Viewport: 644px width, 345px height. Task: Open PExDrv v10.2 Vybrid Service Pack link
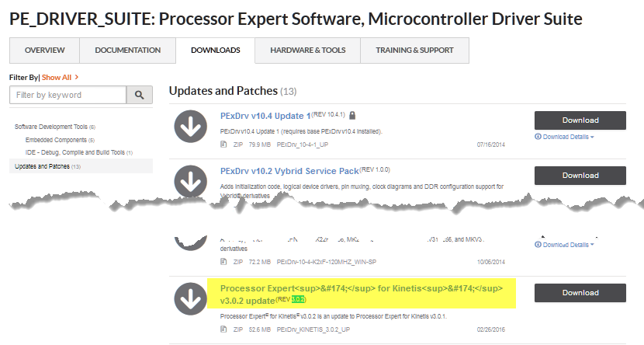pyautogui.click(x=287, y=170)
